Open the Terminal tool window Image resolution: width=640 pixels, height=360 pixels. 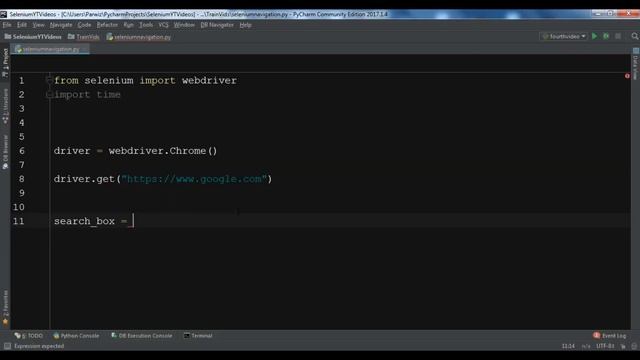[198, 336]
